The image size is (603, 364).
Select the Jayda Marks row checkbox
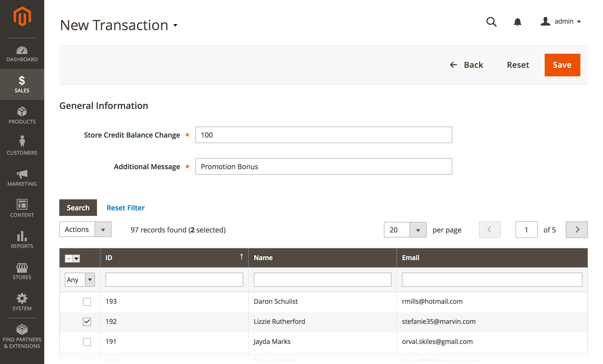[x=87, y=342]
